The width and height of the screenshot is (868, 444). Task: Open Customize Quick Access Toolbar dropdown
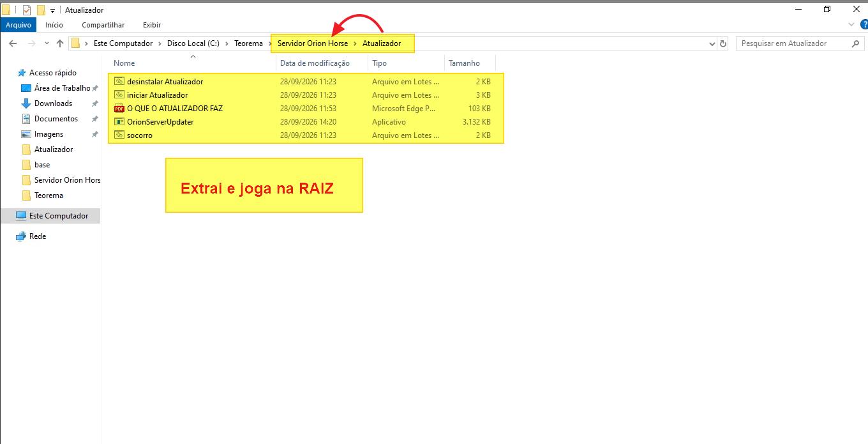coord(52,11)
